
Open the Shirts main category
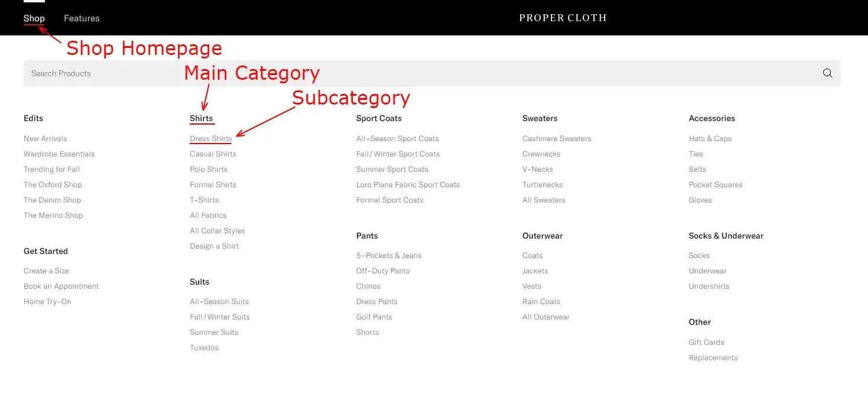click(201, 118)
